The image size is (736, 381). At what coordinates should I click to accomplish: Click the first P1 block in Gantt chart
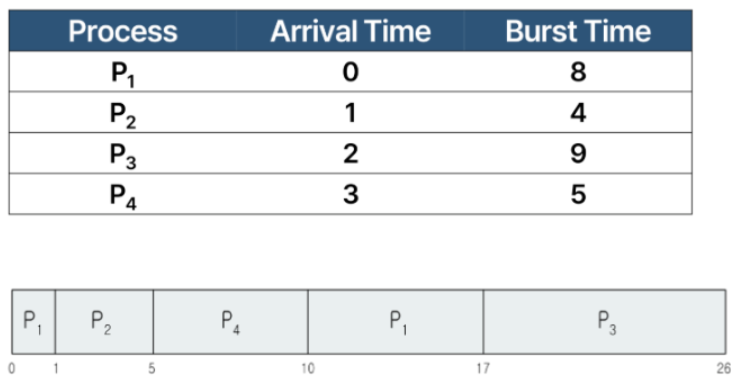coord(33,322)
